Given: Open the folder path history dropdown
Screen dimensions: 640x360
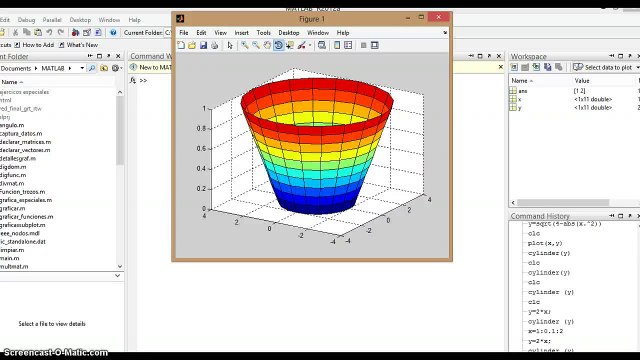Looking at the screenshot, I should tap(82, 68).
